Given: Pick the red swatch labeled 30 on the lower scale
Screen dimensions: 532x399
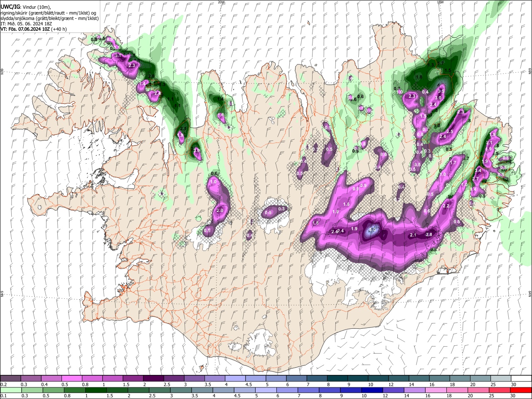Looking at the screenshot, I should (521, 390).
